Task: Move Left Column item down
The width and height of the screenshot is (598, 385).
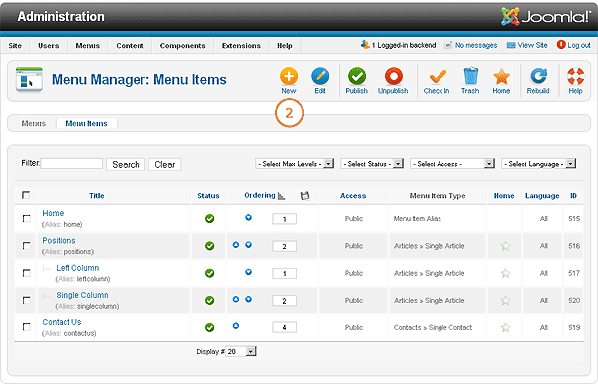Action: [x=248, y=272]
